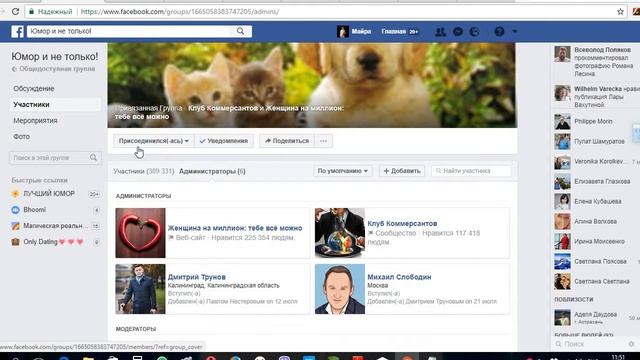Screen dimensions: 640x360
Task: Open chat with Елизавета Глазкова
Action: pos(596,181)
